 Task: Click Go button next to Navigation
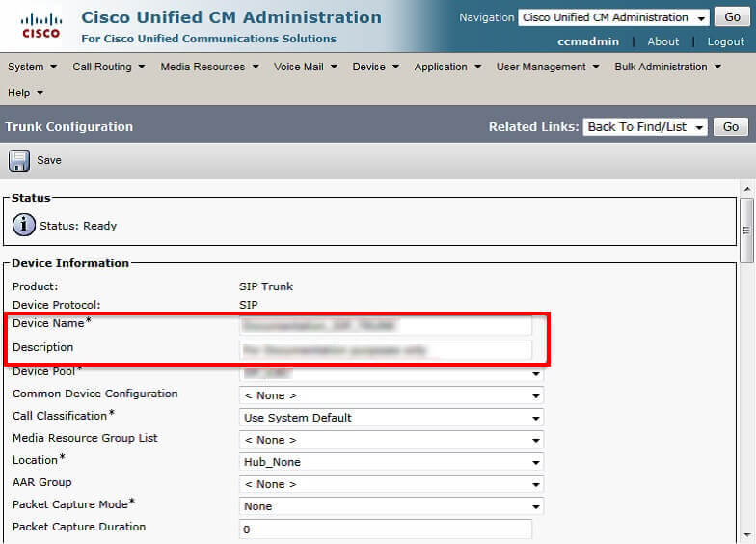point(732,17)
